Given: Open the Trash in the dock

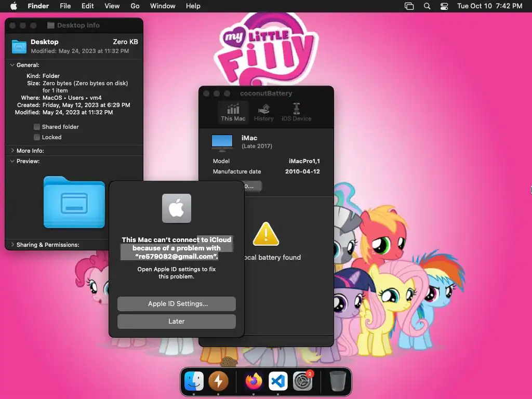Looking at the screenshot, I should pyautogui.click(x=338, y=381).
